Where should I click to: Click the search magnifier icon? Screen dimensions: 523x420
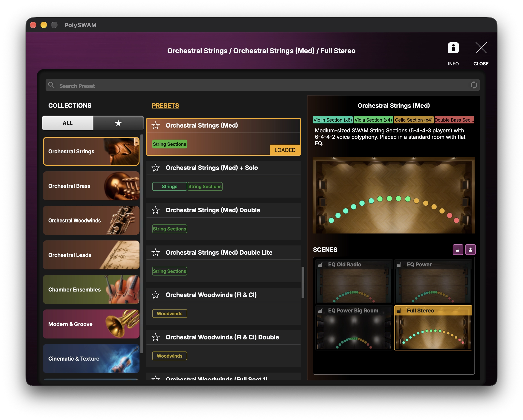(51, 85)
